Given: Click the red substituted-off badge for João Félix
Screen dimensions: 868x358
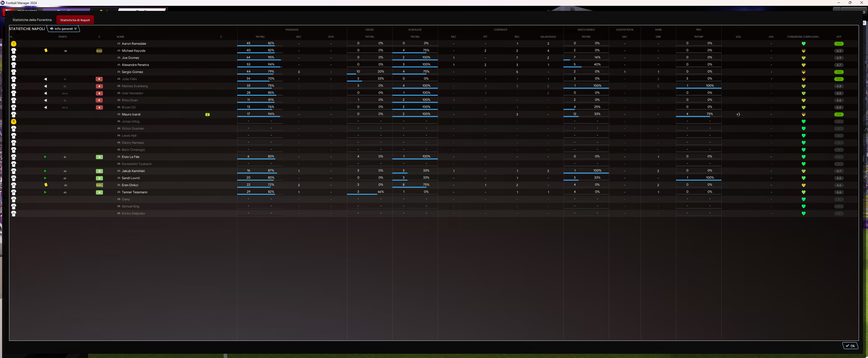Looking at the screenshot, I should point(99,79).
